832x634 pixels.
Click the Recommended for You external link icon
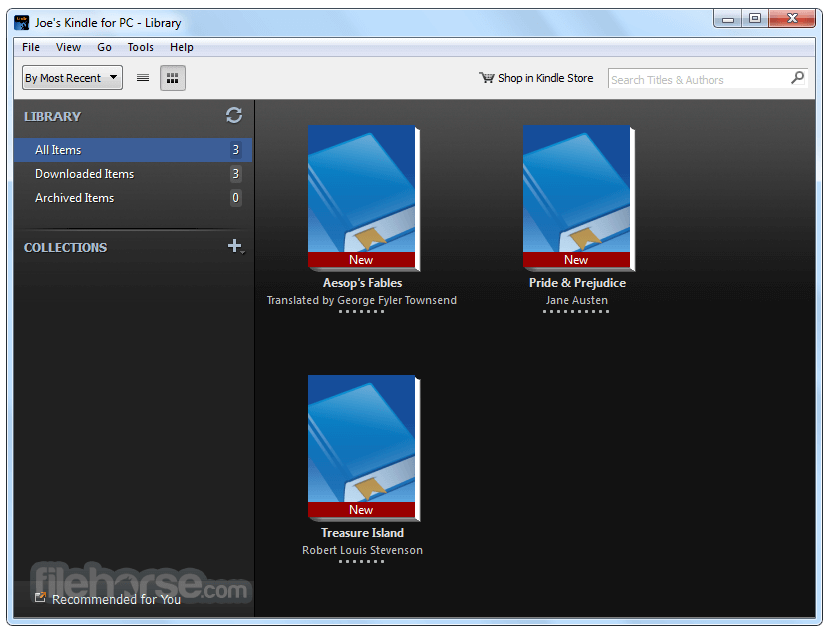(x=40, y=597)
